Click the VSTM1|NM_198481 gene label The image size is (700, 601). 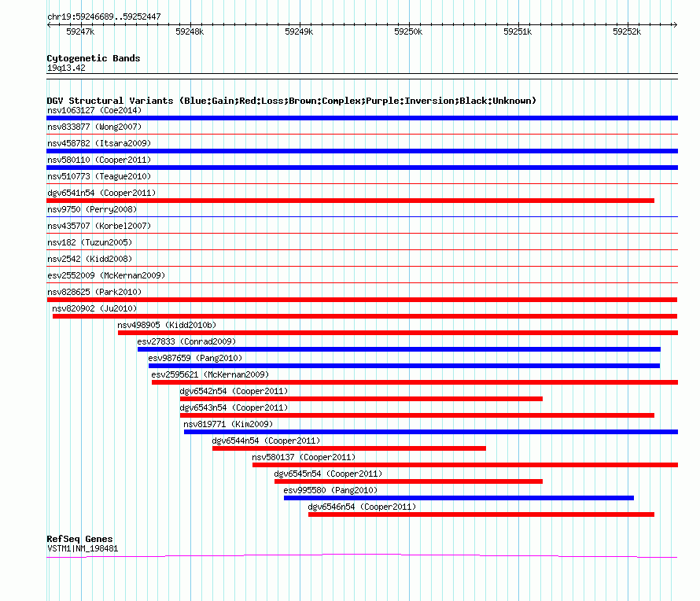click(83, 549)
